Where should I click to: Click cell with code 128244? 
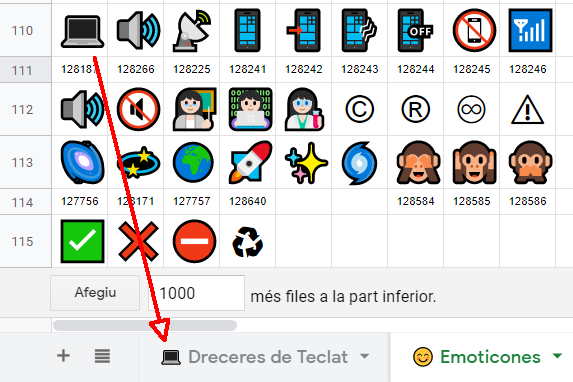point(415,69)
